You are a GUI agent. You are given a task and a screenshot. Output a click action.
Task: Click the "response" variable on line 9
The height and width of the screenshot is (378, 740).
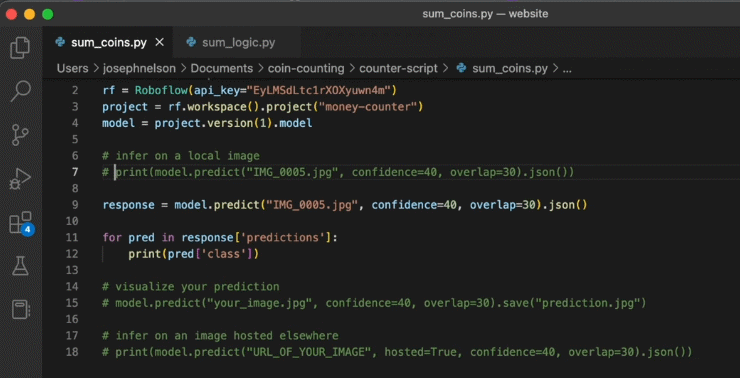(128, 205)
